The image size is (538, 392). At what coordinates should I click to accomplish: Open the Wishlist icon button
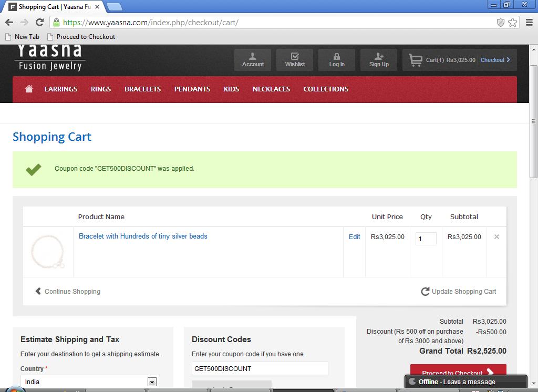pyautogui.click(x=295, y=60)
